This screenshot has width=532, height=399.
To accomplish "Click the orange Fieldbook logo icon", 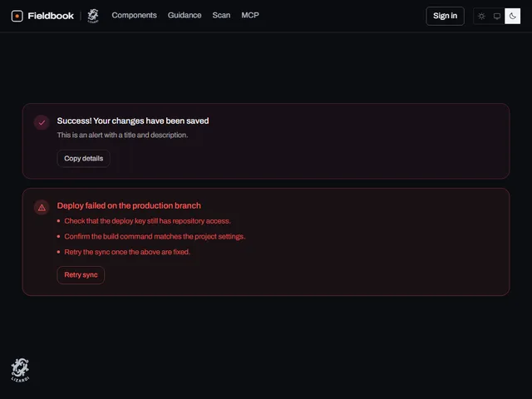I will (17, 16).
